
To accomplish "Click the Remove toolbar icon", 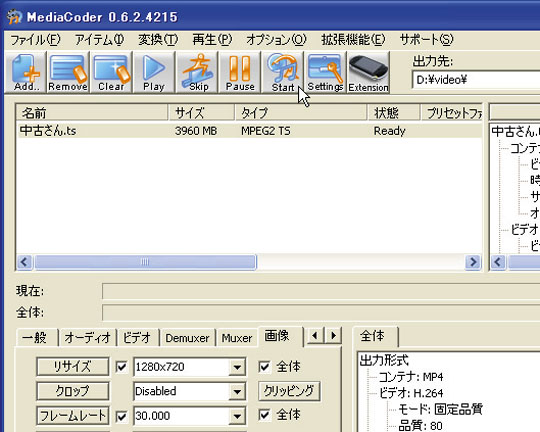I will tap(68, 72).
